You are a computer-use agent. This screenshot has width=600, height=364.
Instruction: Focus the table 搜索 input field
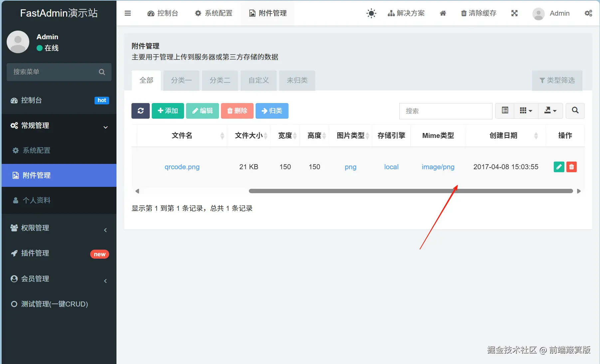click(x=446, y=111)
